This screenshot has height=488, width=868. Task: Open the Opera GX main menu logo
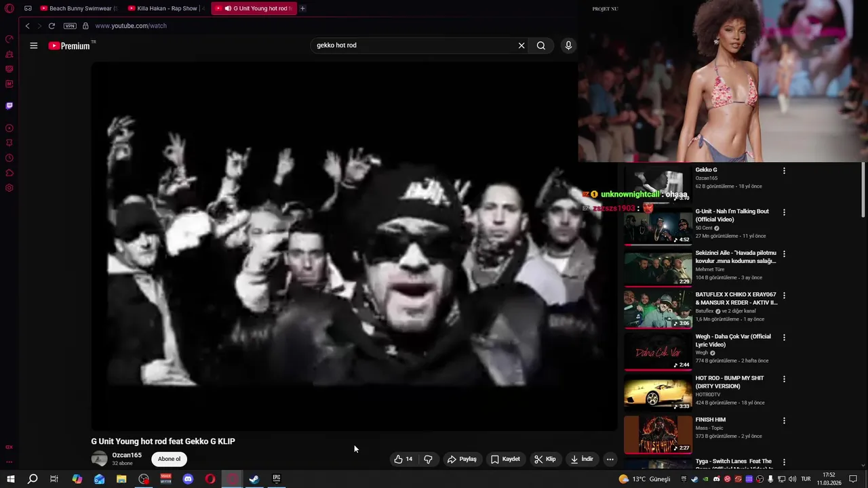pos(9,9)
